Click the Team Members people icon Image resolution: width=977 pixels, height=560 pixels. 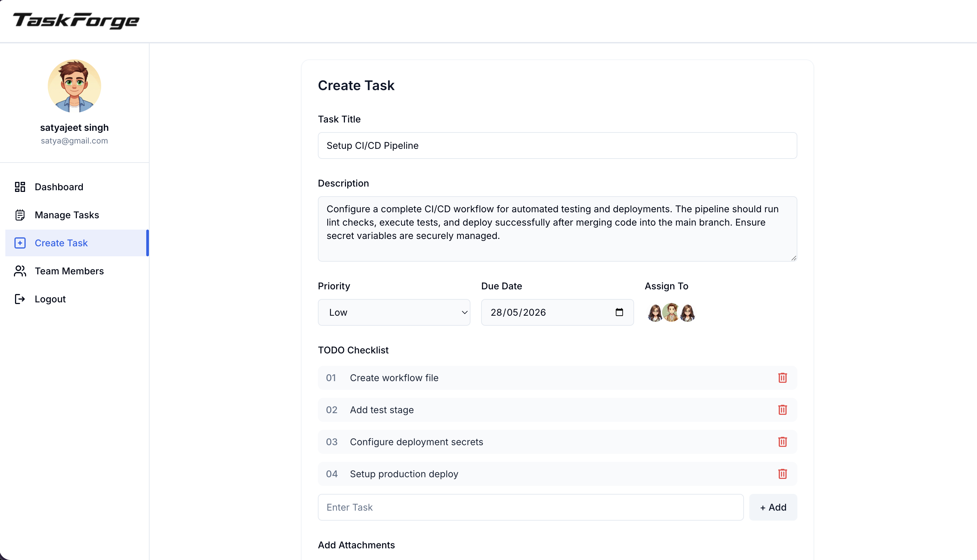20,271
